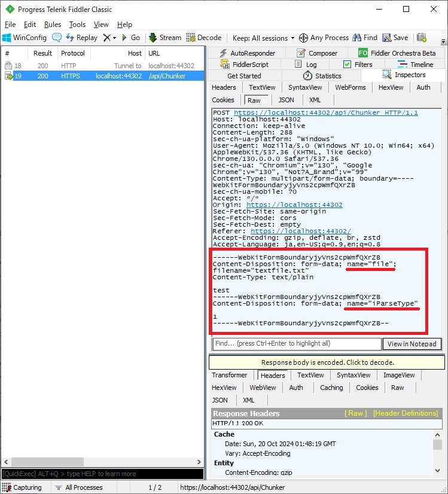Open the View menu

[101, 25]
